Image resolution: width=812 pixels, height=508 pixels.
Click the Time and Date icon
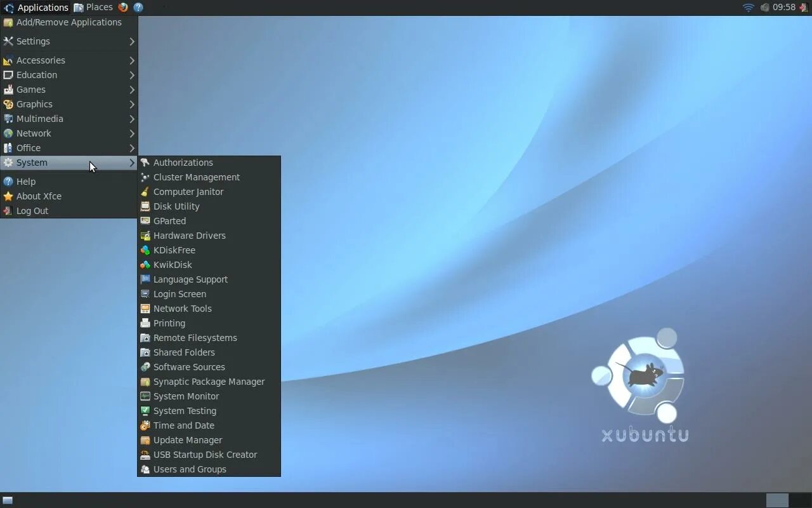pos(145,425)
